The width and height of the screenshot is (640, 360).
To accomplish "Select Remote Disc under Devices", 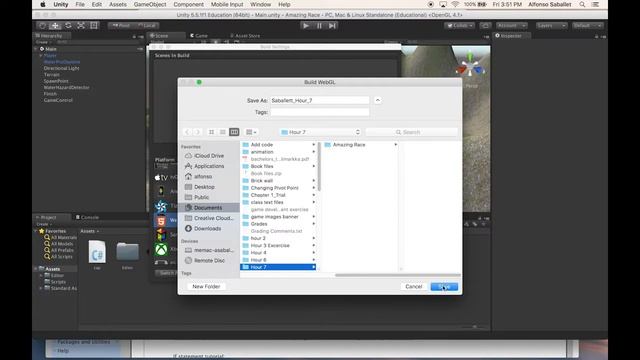I will click(209, 260).
